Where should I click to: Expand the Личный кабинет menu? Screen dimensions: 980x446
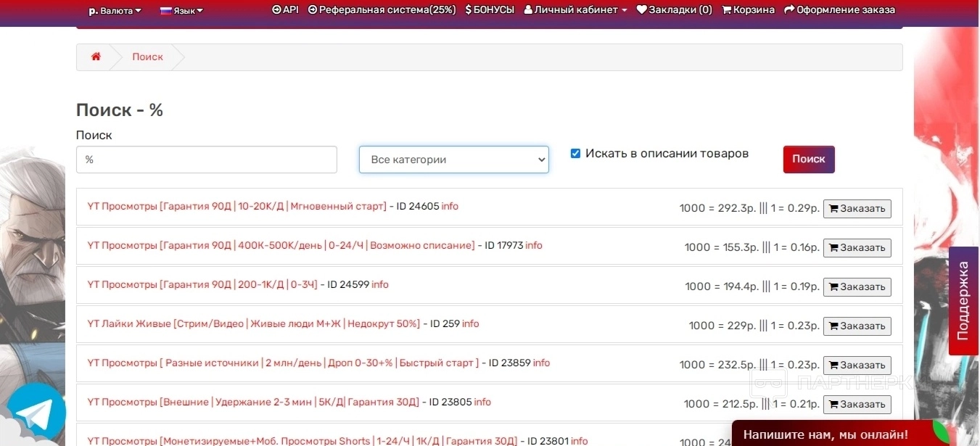tap(575, 10)
